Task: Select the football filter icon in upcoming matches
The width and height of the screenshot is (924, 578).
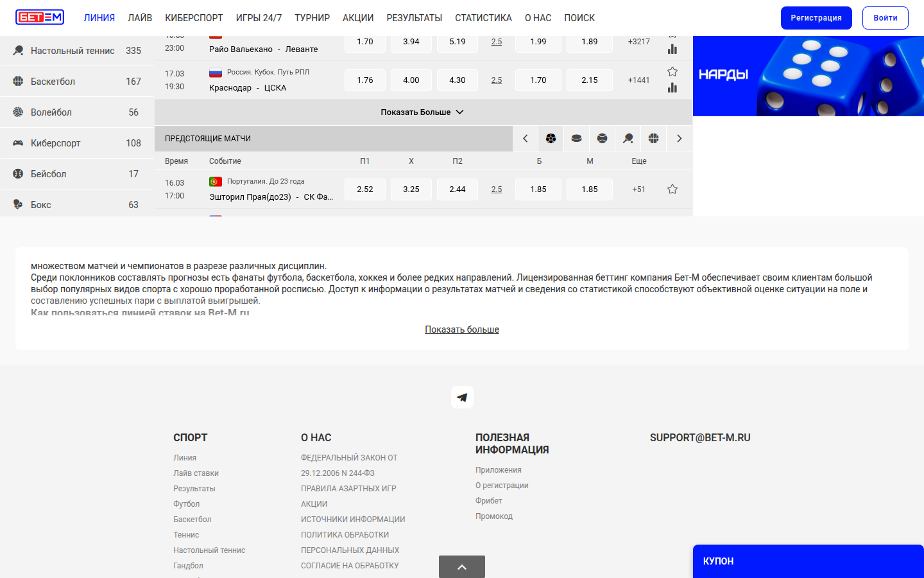Action: pos(551,138)
